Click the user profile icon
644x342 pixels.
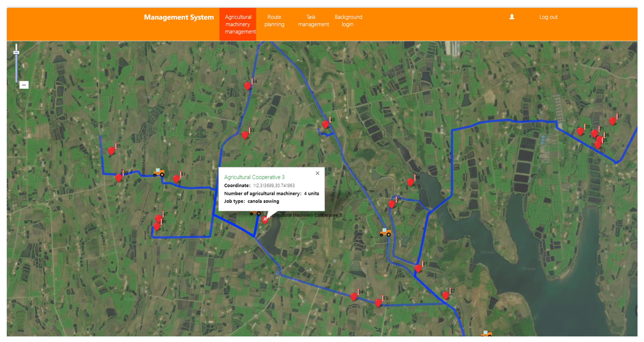[x=512, y=17]
